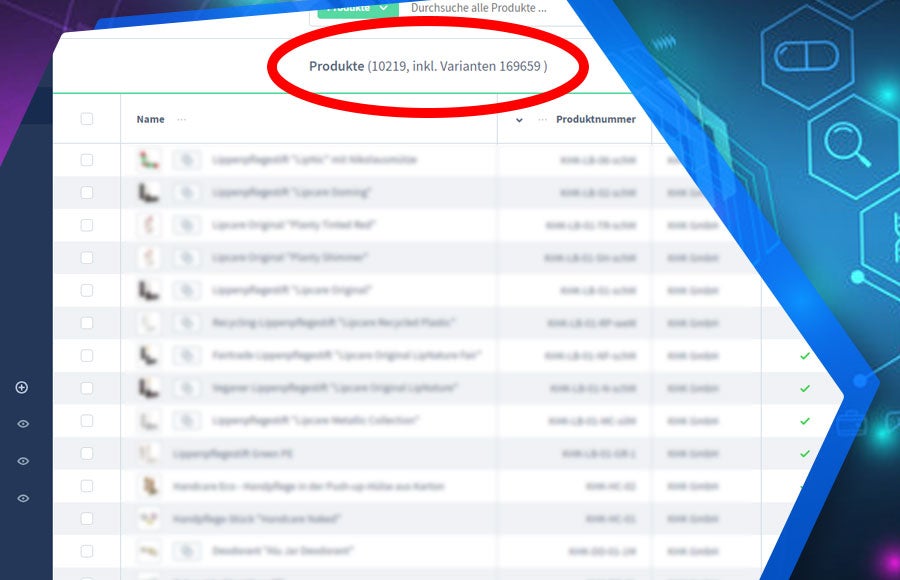Click the Durchsuche alle Produkte search field
Viewport: 900px width, 580px height.
tap(480, 8)
